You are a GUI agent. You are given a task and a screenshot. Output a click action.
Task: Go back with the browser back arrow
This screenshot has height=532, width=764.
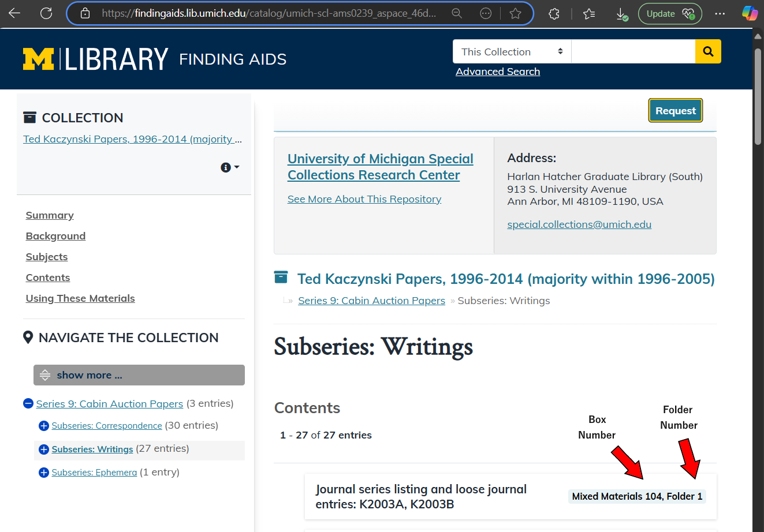[14, 13]
